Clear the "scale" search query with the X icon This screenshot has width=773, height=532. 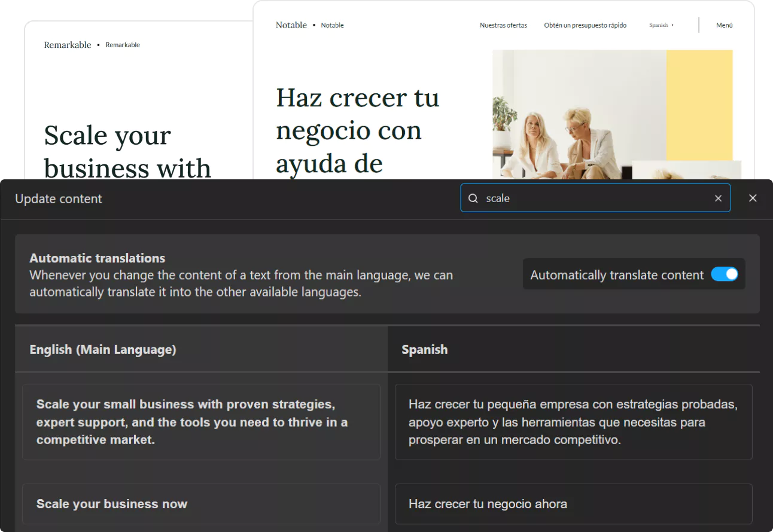(x=718, y=198)
